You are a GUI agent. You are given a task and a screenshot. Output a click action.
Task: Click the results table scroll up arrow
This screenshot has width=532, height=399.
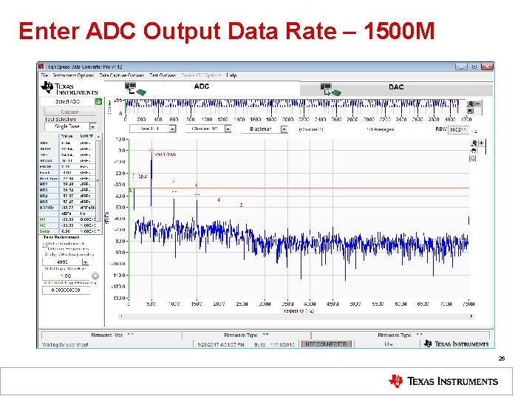pyautogui.click(x=98, y=137)
